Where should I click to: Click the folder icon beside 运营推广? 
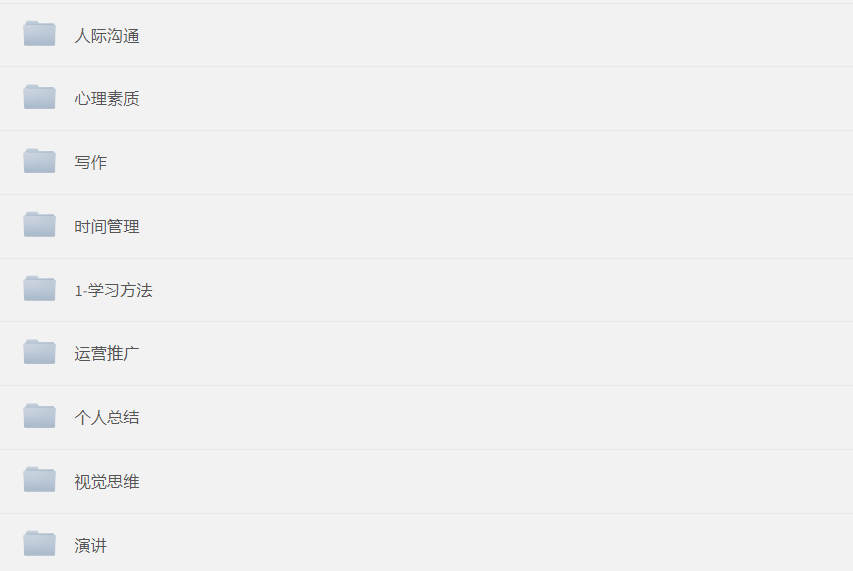[39, 353]
